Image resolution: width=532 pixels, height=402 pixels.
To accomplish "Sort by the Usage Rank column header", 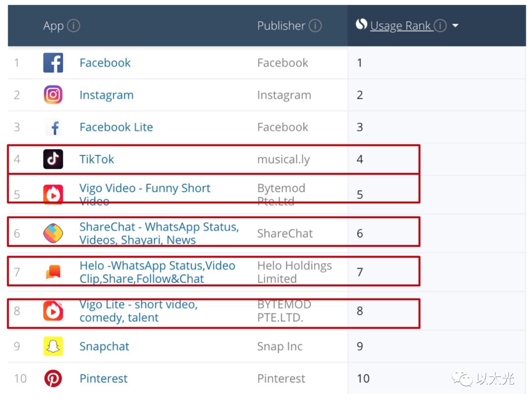I will pyautogui.click(x=400, y=26).
